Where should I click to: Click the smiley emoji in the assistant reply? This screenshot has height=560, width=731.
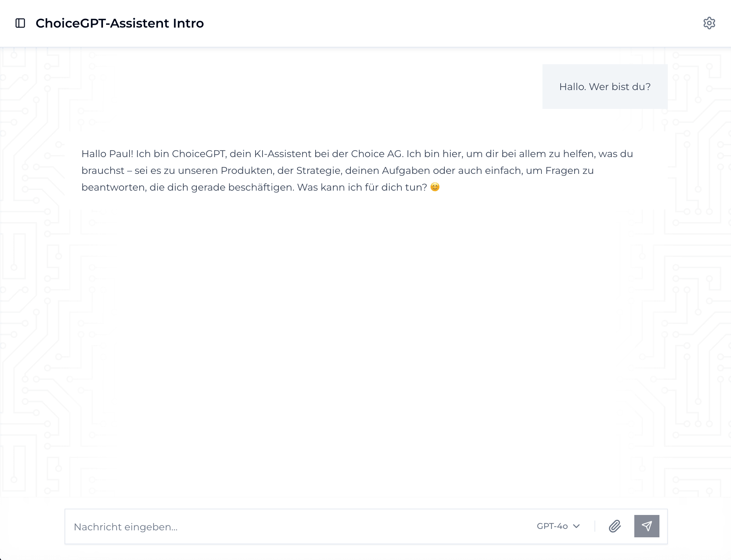coord(435,187)
